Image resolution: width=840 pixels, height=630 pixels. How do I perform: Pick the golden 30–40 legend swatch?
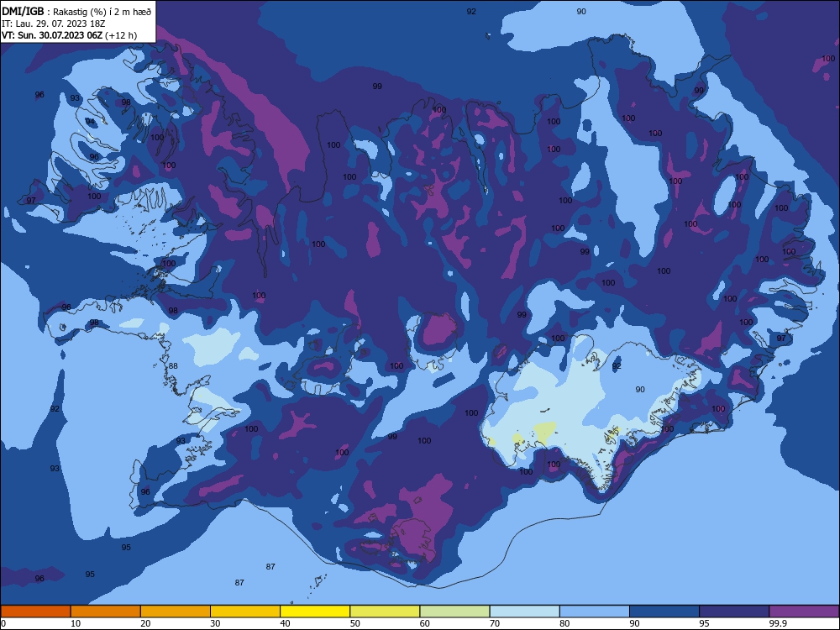[x=245, y=612]
